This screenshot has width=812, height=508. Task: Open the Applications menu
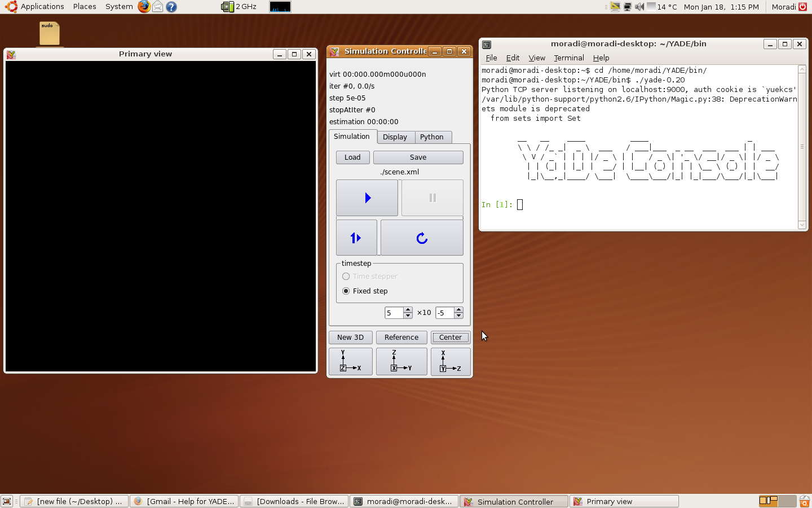pos(42,7)
